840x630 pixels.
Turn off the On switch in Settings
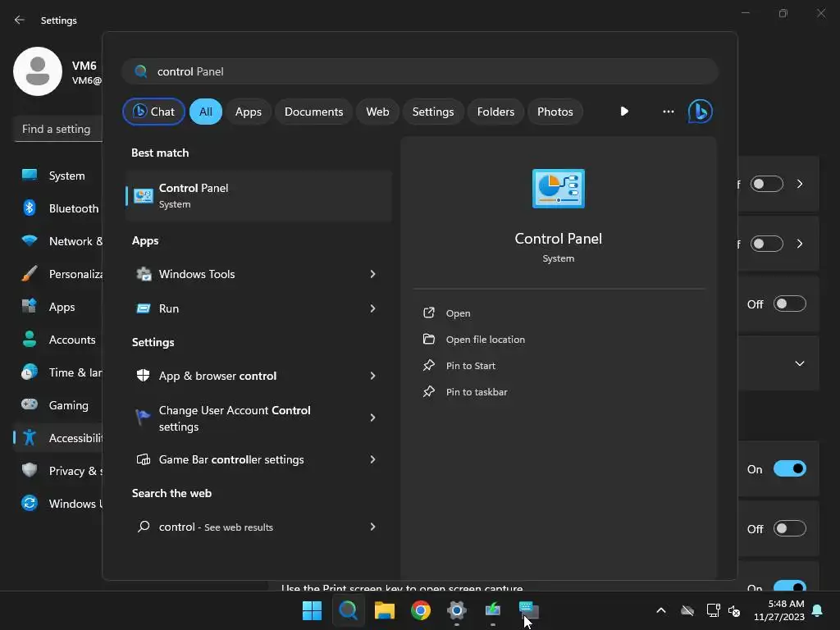point(790,469)
